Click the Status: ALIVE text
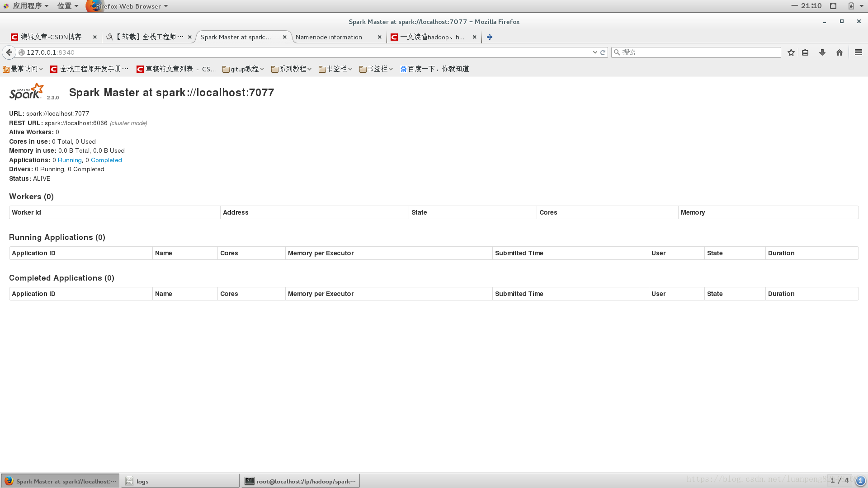The width and height of the screenshot is (868, 488). click(x=30, y=178)
